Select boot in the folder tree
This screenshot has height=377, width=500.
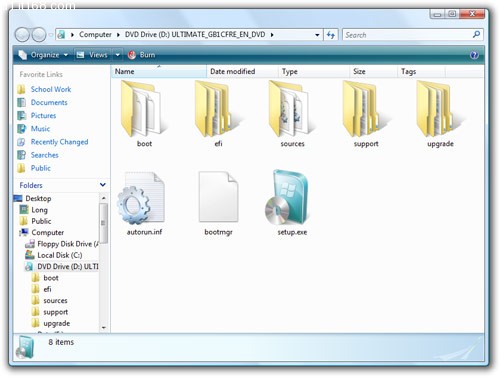pyautogui.click(x=51, y=278)
